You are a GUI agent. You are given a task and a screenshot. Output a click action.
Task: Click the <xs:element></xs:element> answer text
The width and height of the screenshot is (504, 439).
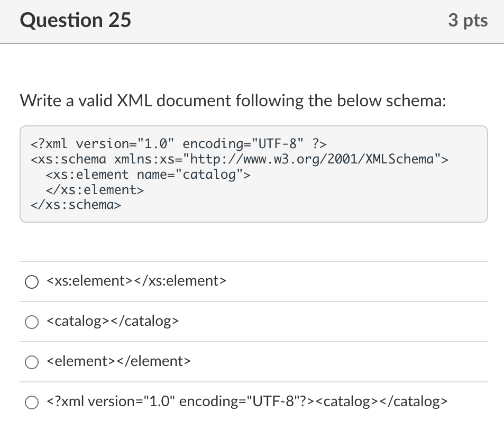pyautogui.click(x=136, y=281)
